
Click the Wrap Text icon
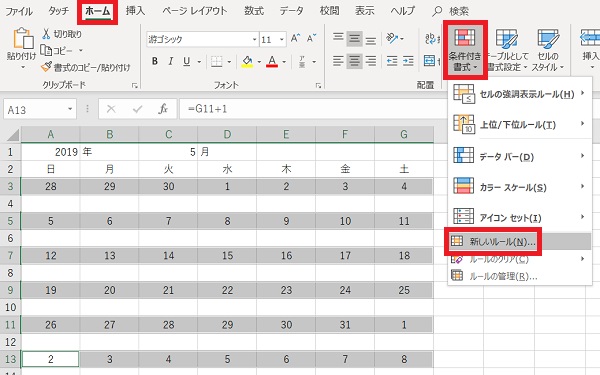(430, 38)
